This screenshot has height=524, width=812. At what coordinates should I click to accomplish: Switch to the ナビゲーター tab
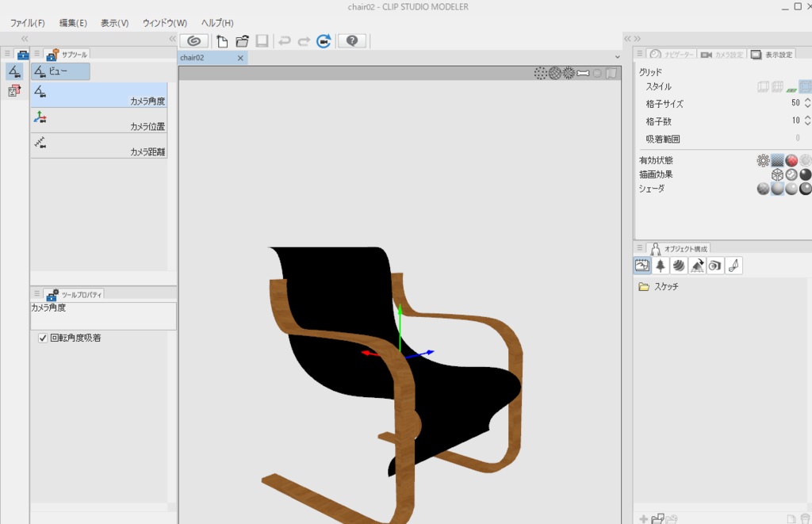[x=672, y=55]
